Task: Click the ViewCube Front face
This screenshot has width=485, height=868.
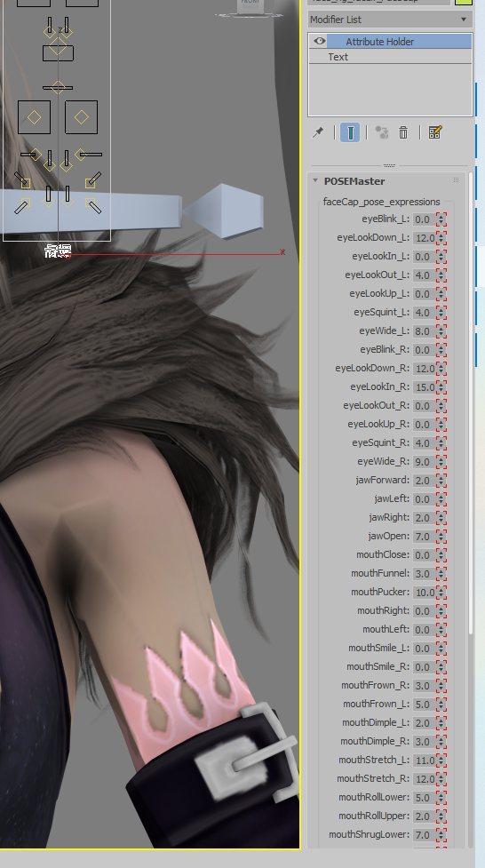Action: tap(249, 5)
